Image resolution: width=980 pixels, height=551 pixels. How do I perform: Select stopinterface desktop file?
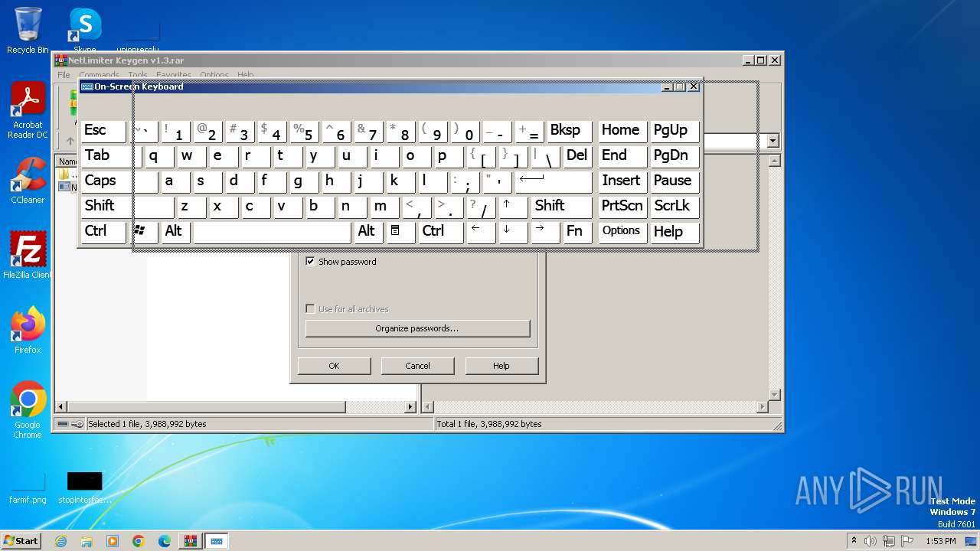pyautogui.click(x=84, y=489)
